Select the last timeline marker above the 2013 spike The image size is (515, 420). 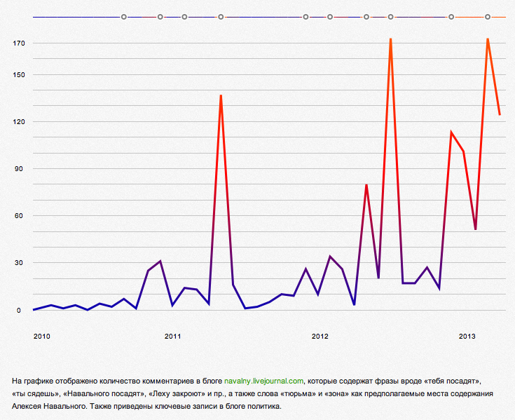488,17
